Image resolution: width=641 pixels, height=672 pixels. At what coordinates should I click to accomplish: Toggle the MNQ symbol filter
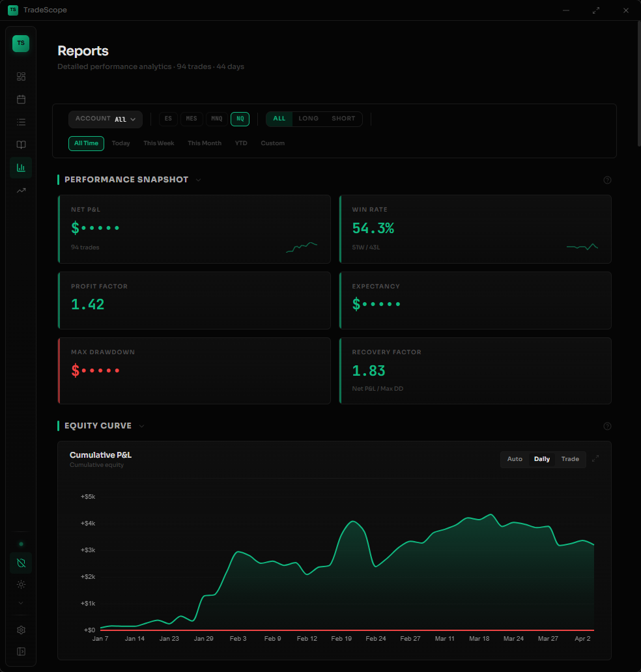(217, 119)
